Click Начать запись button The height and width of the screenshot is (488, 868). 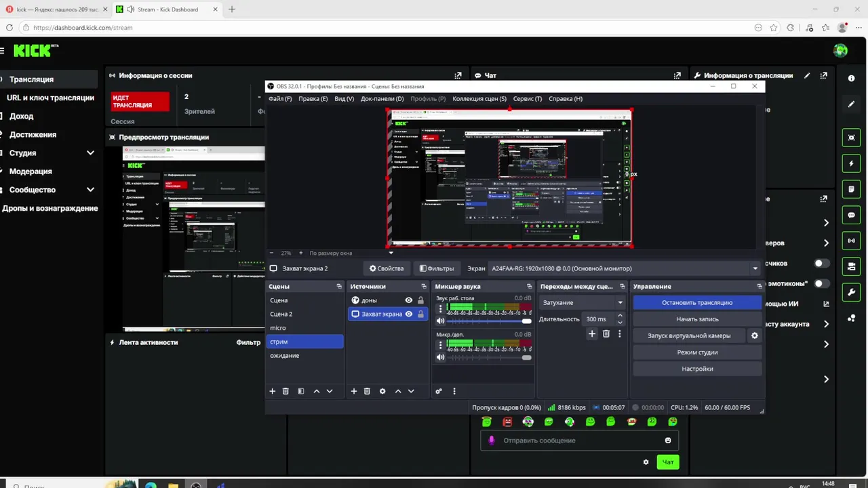(697, 319)
